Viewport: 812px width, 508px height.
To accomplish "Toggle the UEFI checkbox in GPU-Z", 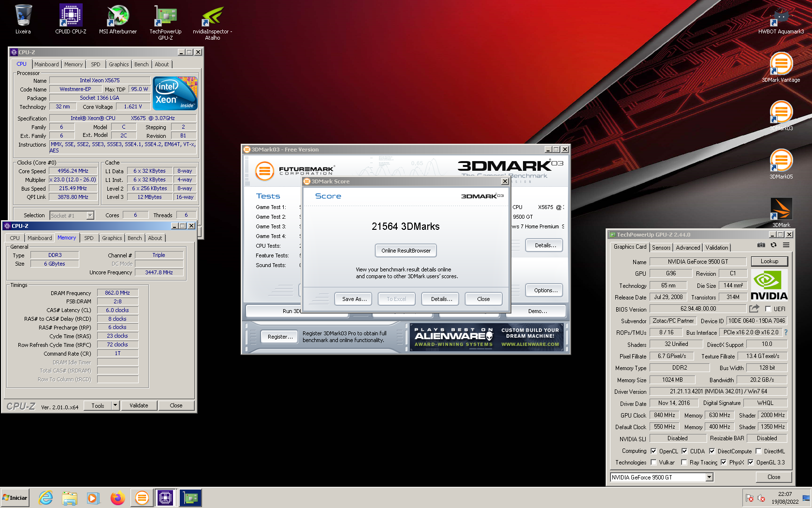I will [768, 309].
